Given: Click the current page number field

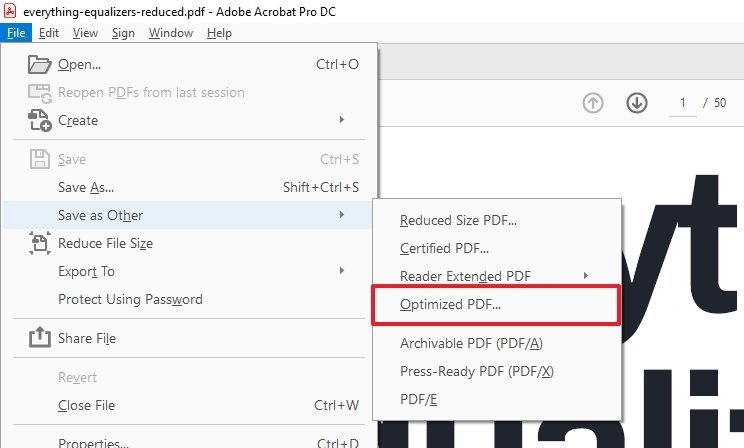Looking at the screenshot, I should pyautogui.click(x=682, y=103).
